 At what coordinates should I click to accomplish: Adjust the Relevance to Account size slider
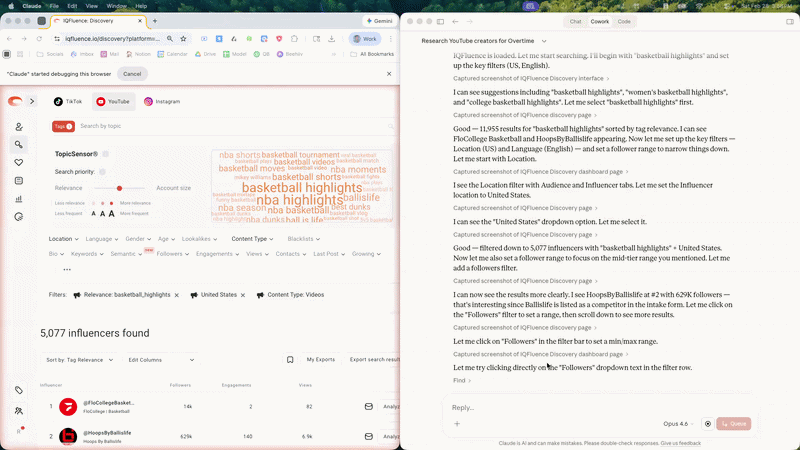pyautogui.click(x=119, y=188)
